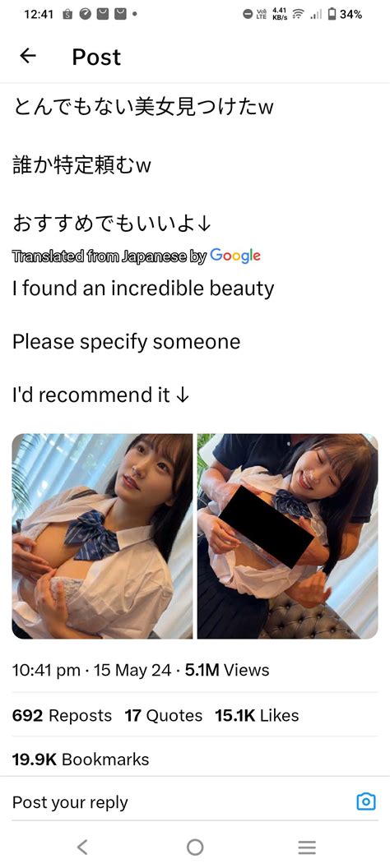Tap the Android back navigation chevron
The image size is (390, 868).
coord(82,847)
